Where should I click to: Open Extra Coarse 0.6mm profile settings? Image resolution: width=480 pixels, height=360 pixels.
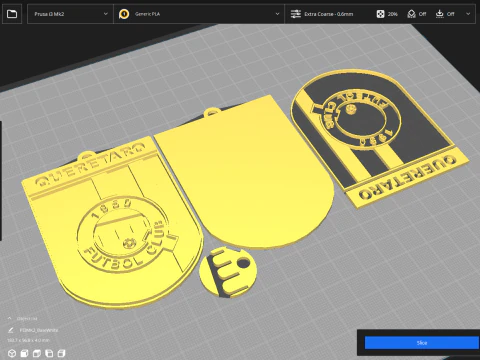pos(328,14)
